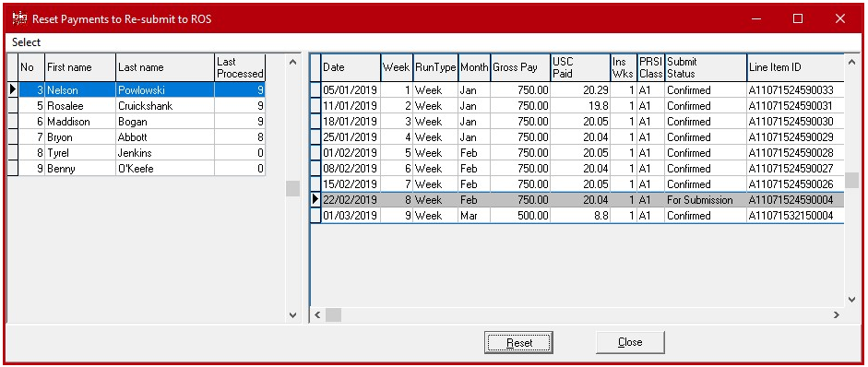Select the payment dated 22/02/2019

pyautogui.click(x=582, y=200)
